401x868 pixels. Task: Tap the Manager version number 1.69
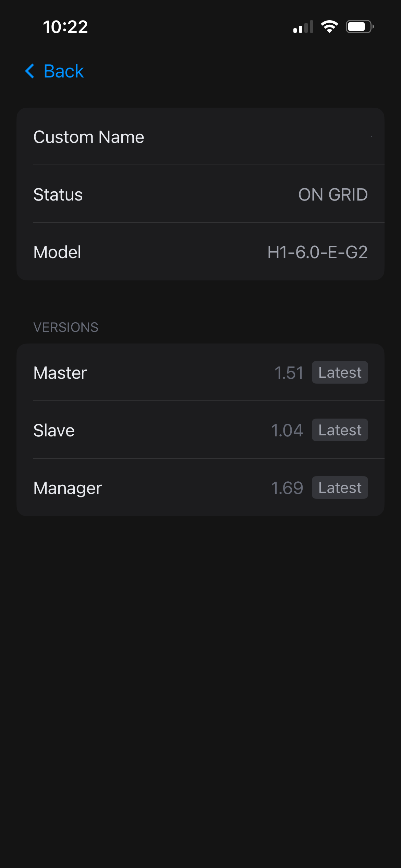click(x=287, y=488)
